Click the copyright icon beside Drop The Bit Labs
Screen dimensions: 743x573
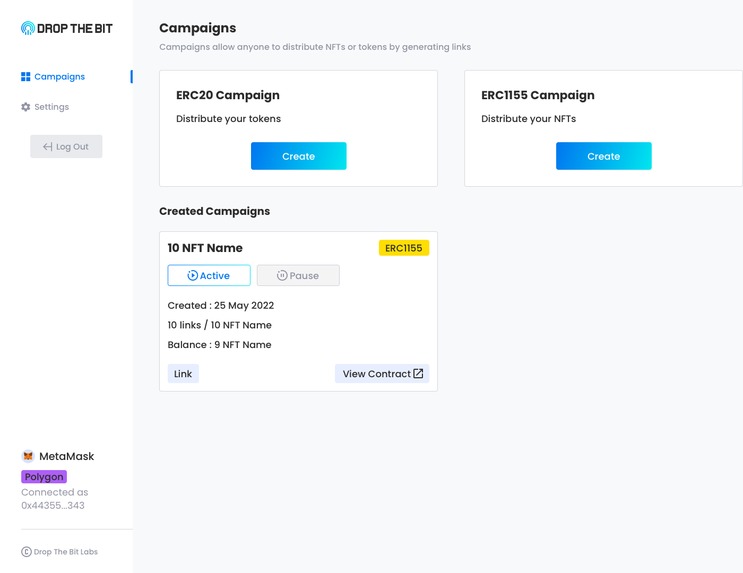[26, 552]
